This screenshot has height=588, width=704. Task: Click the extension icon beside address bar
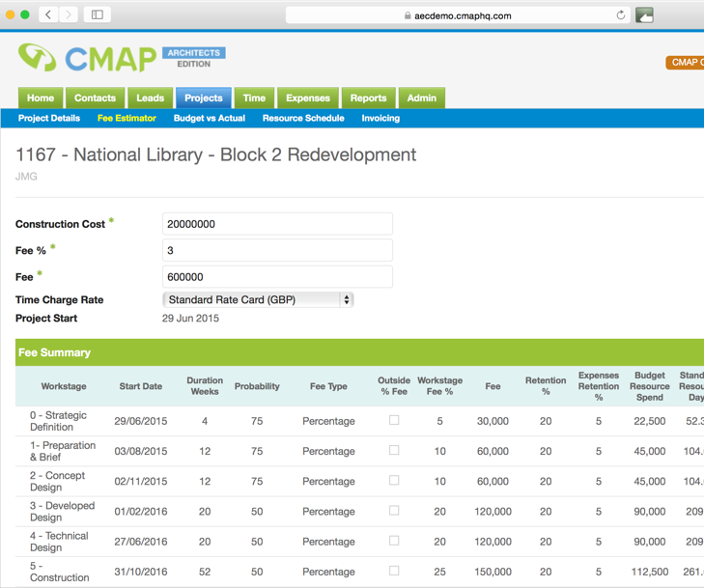pyautogui.click(x=644, y=15)
